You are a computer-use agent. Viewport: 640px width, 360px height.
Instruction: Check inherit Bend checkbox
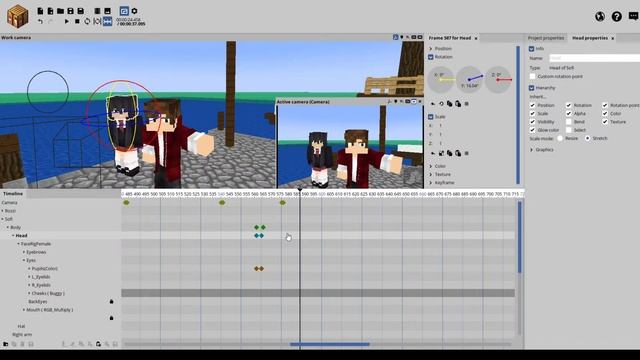[569, 122]
